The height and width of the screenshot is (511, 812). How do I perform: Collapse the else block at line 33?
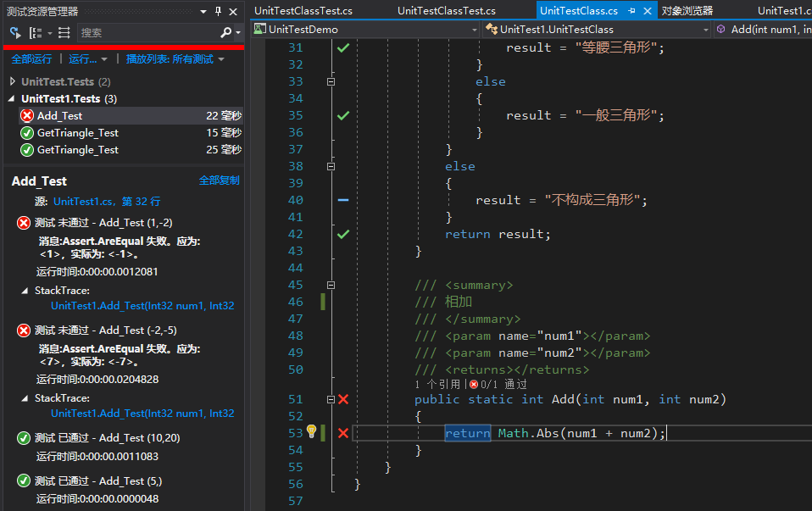tap(331, 82)
